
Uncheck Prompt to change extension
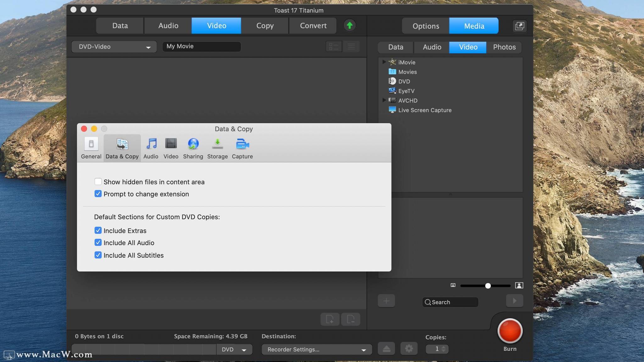coord(98,194)
